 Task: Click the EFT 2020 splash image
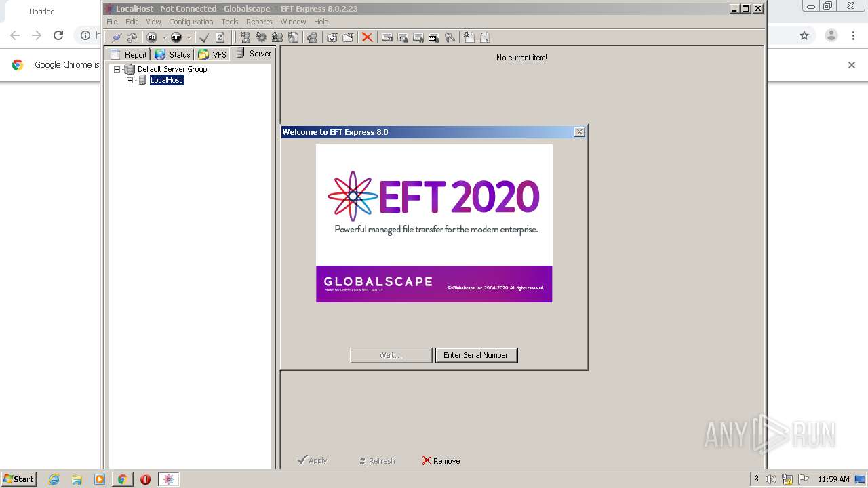coord(434,223)
